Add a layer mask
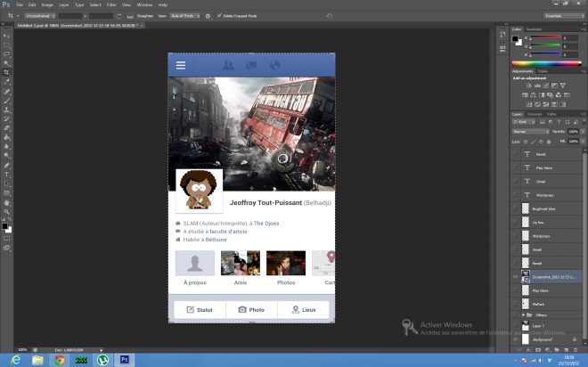The height and width of the screenshot is (367, 588). pyautogui.click(x=538, y=350)
